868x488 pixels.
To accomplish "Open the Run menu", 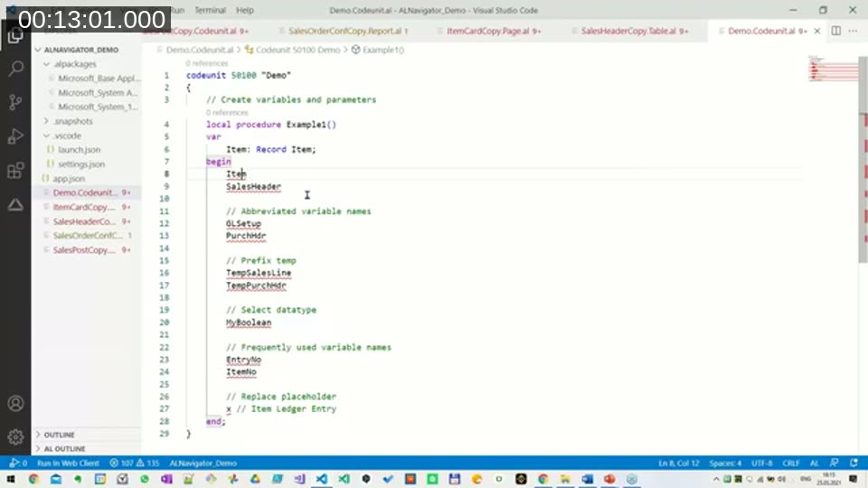I will (x=177, y=10).
